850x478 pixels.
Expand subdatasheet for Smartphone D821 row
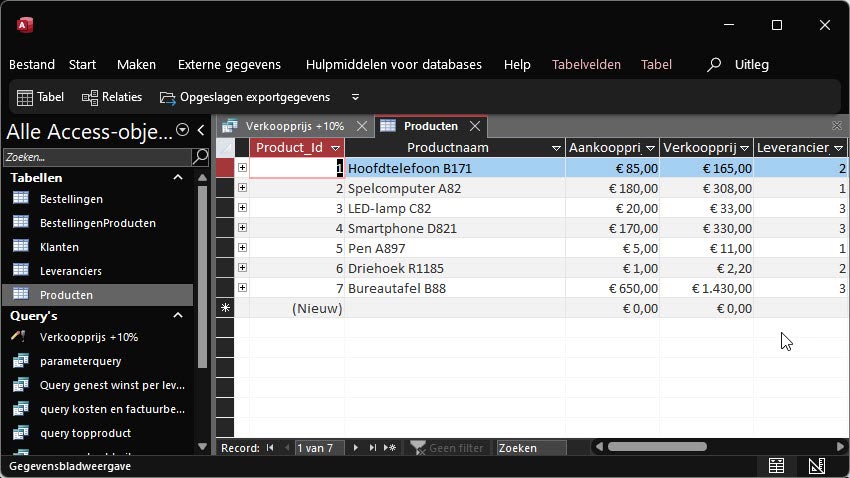(242, 228)
